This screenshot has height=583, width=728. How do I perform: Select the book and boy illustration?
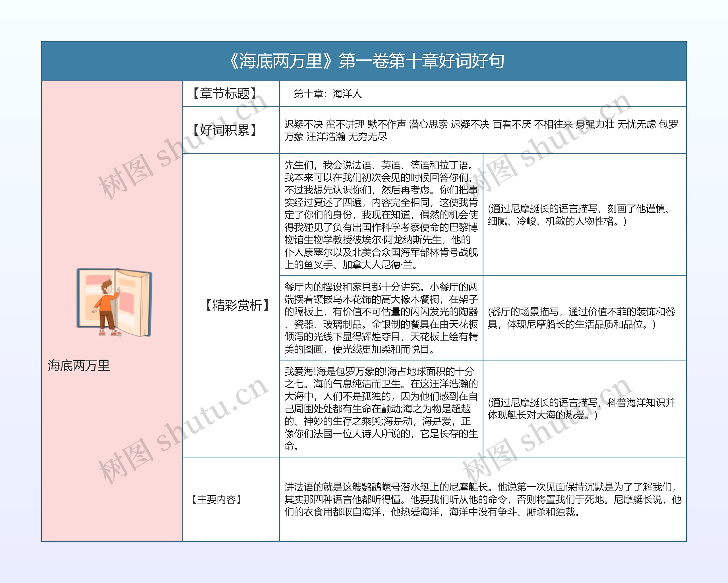click(114, 302)
